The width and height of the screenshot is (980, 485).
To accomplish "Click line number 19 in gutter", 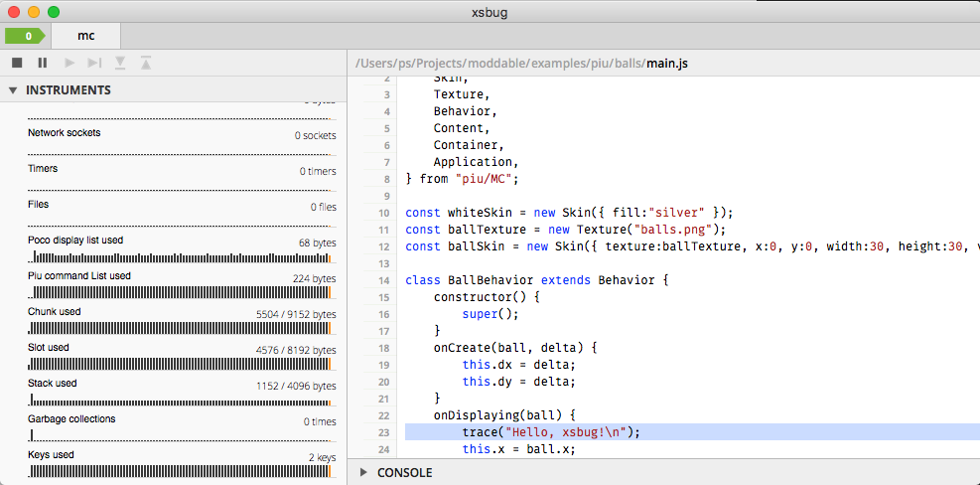I will 383,364.
